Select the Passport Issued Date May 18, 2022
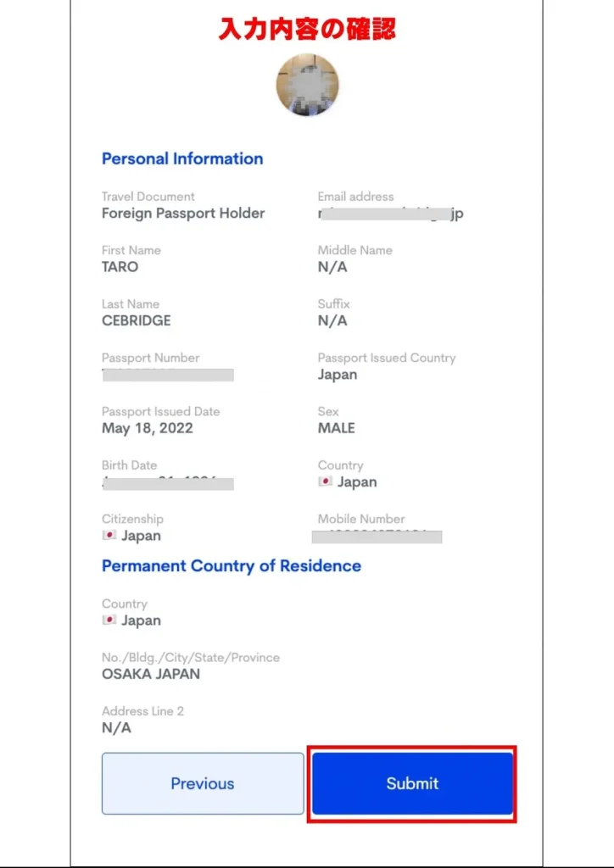 tap(147, 428)
